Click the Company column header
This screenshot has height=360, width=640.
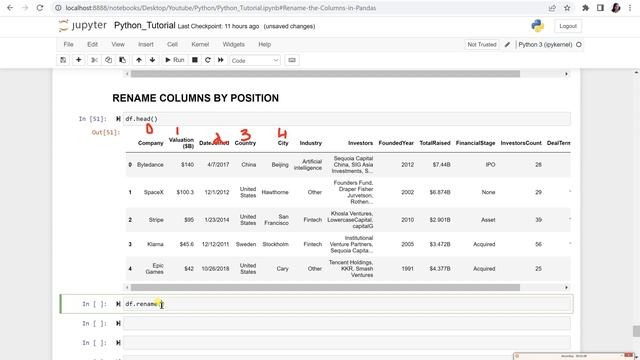[x=151, y=143]
